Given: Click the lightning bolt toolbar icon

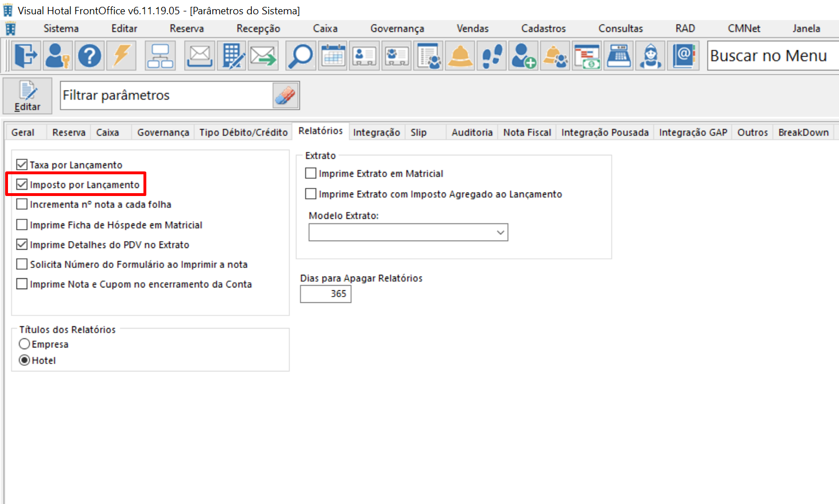Looking at the screenshot, I should tap(122, 56).
